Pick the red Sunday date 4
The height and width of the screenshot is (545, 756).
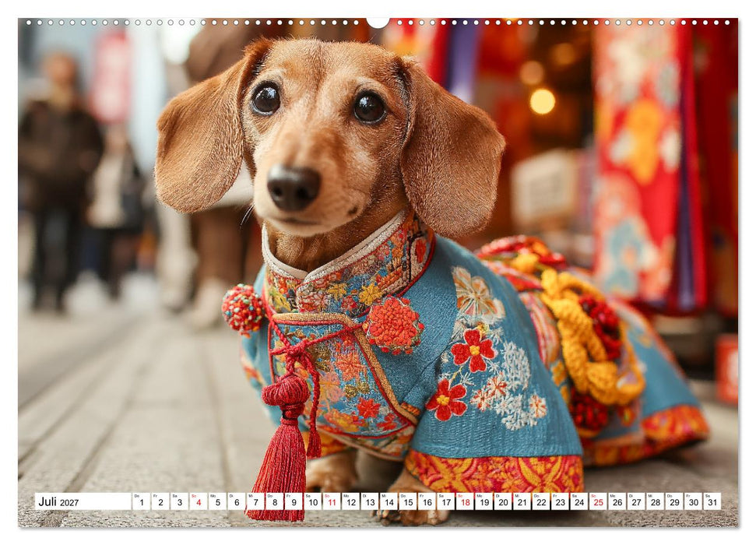199,501
